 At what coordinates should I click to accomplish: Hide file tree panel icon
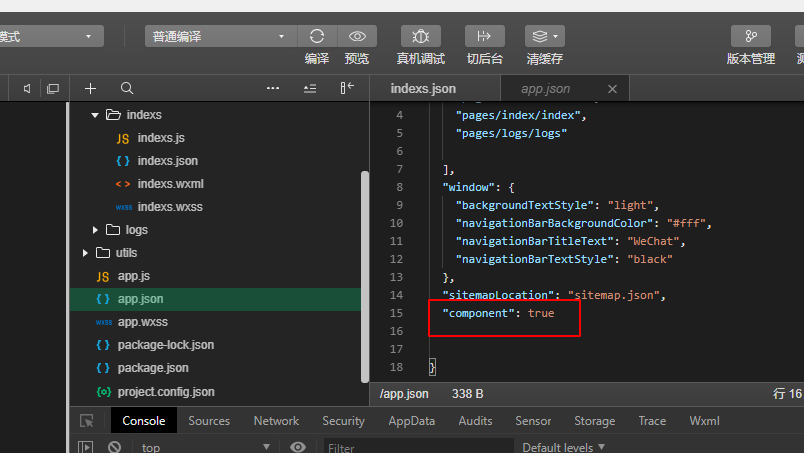[347, 88]
